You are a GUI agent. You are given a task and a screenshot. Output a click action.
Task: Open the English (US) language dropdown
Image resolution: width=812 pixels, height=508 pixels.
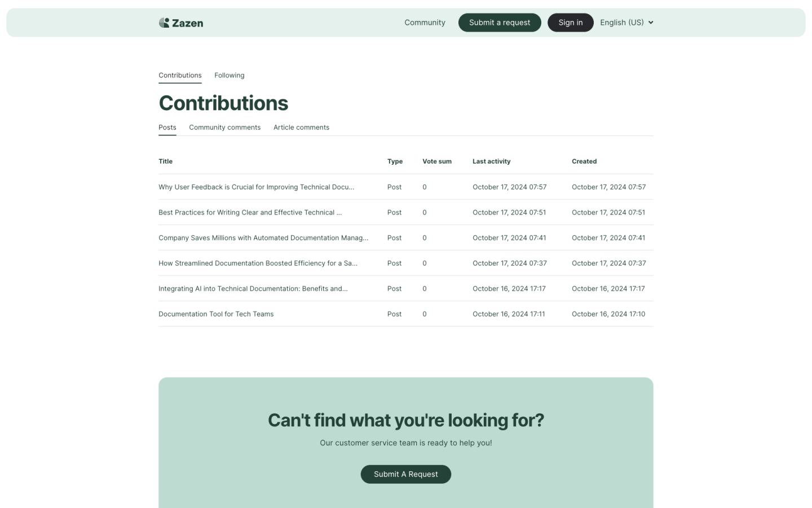(626, 23)
